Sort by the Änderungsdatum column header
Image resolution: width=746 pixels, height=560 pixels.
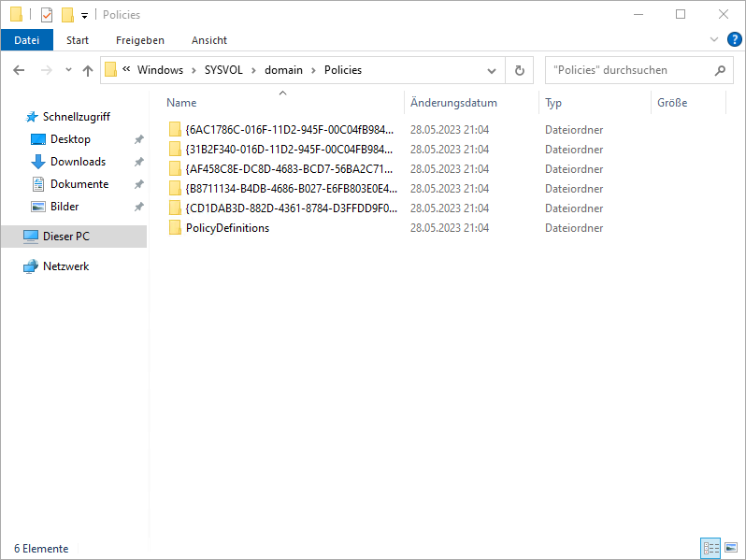click(453, 103)
